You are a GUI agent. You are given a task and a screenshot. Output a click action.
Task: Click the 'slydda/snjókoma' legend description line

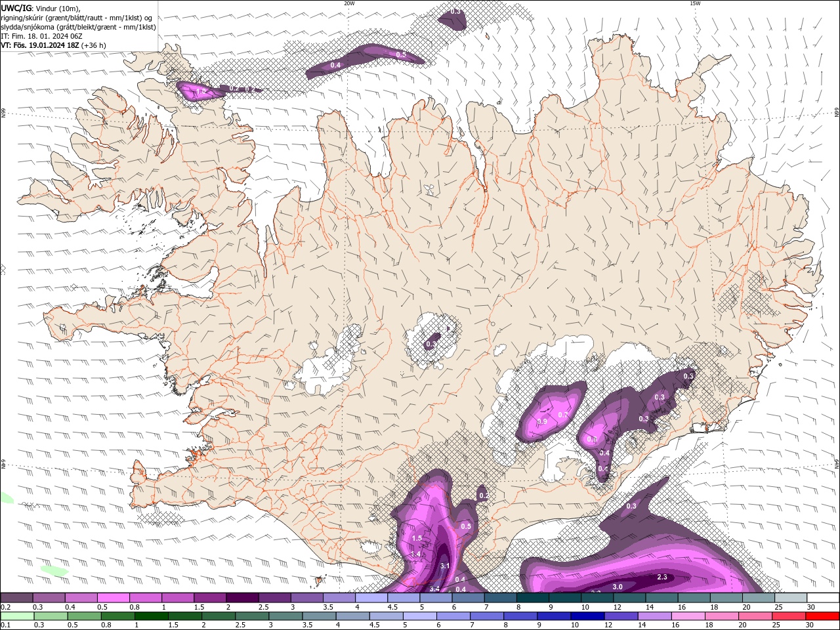(x=79, y=27)
